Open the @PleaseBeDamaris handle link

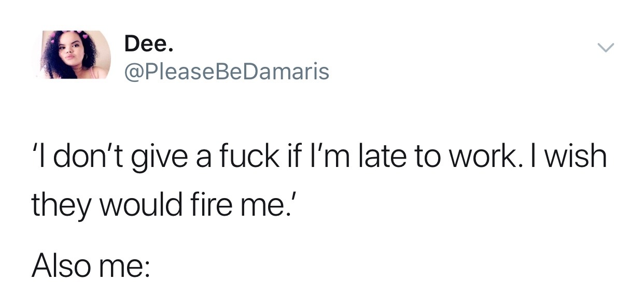click(227, 72)
